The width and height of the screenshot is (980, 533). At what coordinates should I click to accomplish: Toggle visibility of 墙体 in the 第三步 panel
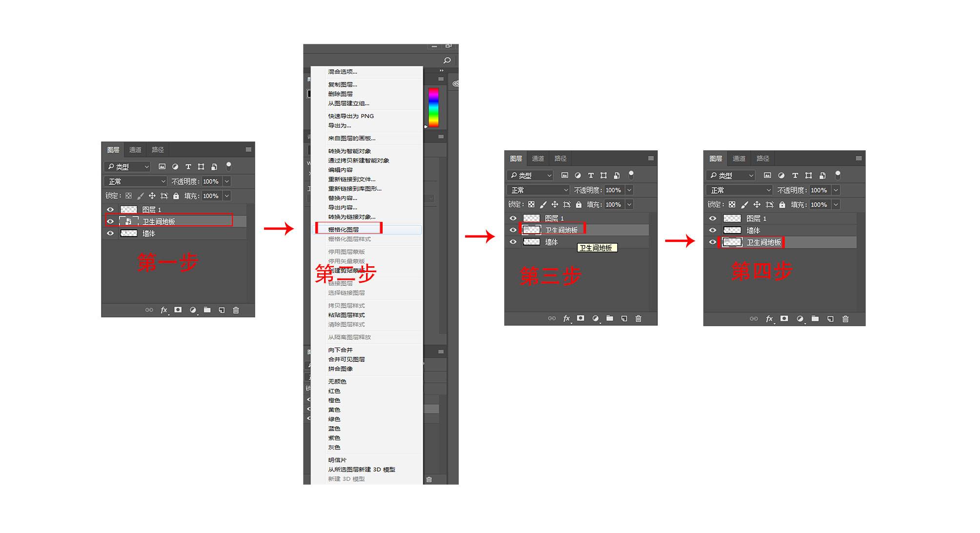[512, 242]
